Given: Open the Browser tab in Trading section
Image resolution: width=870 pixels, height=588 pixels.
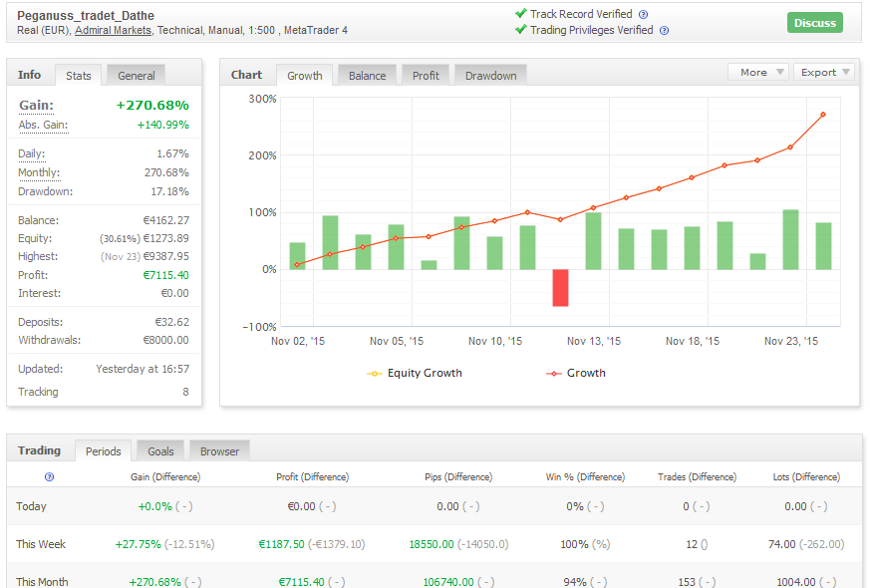Looking at the screenshot, I should pyautogui.click(x=219, y=451).
